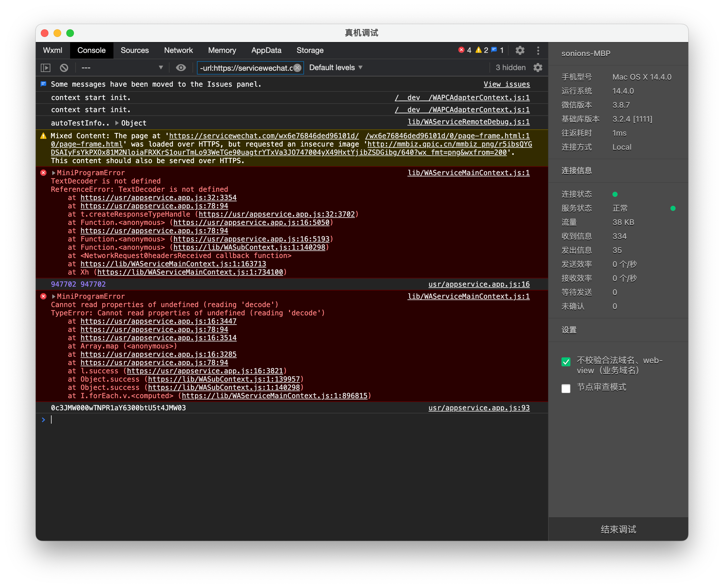Screen dimensions: 724x588
Task: Click the View issues link
Action: (x=506, y=84)
